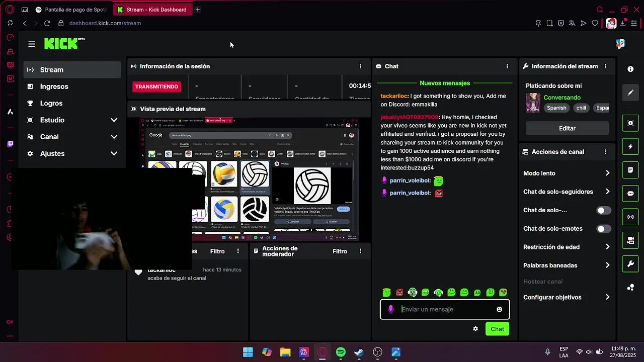Screen dimensions: 644x362
Task: Open Palabras baneadas settings
Action: coord(567,265)
